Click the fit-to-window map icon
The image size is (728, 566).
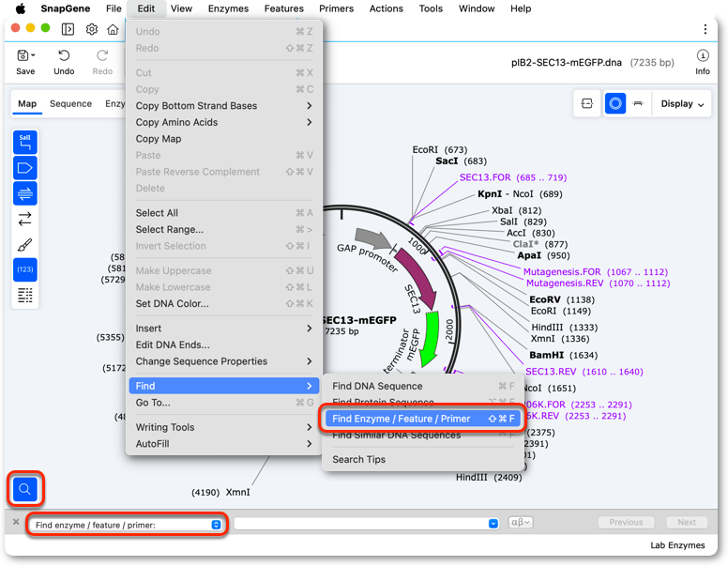587,103
